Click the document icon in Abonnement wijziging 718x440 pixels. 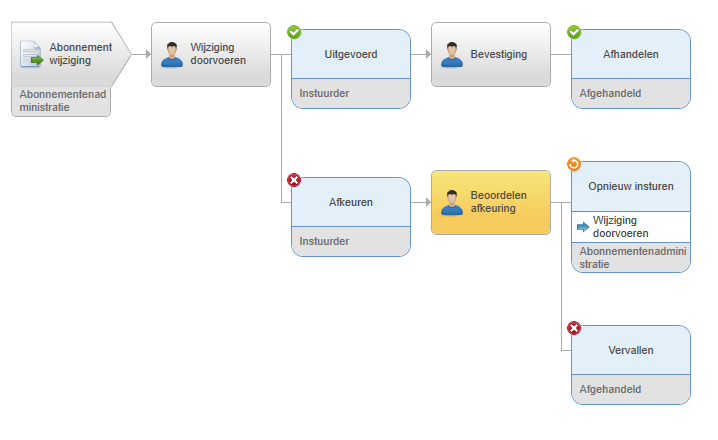pos(31,54)
